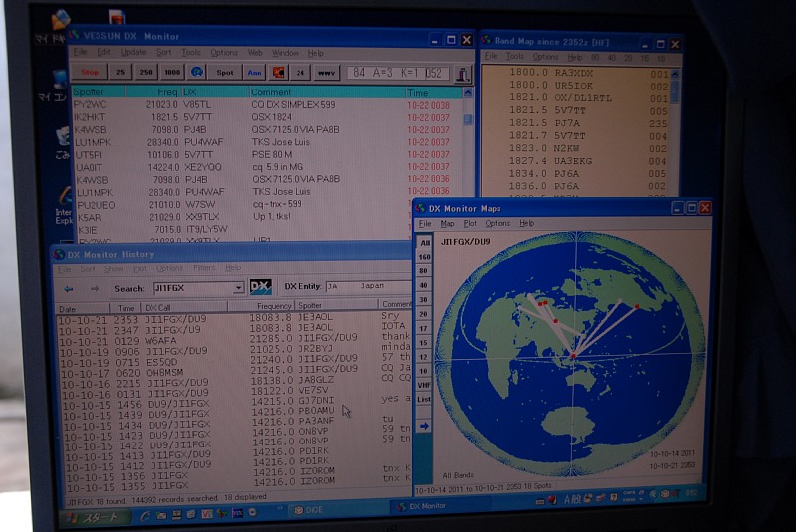Viewport: 796px width, 532px height.
Task: Select the 15 band button in Maps sidebar
Action: [x=424, y=342]
